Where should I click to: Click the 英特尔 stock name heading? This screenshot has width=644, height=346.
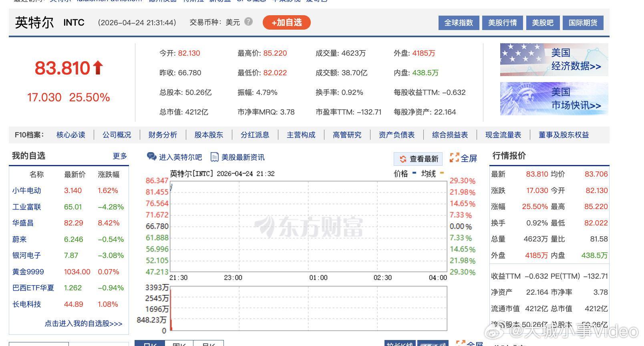tap(34, 22)
